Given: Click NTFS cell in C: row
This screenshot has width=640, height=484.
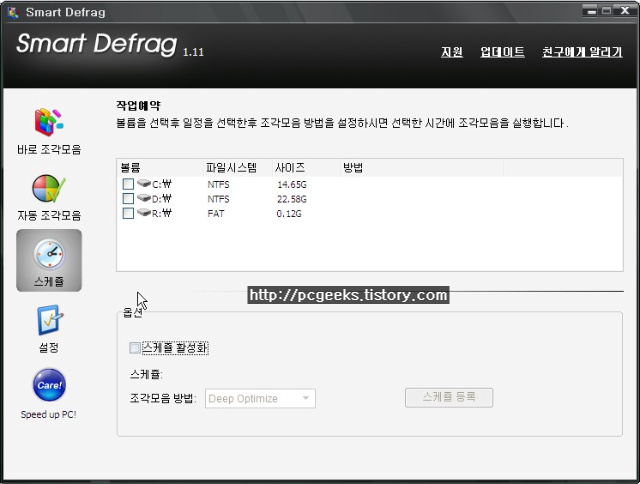Looking at the screenshot, I should click(x=218, y=185).
